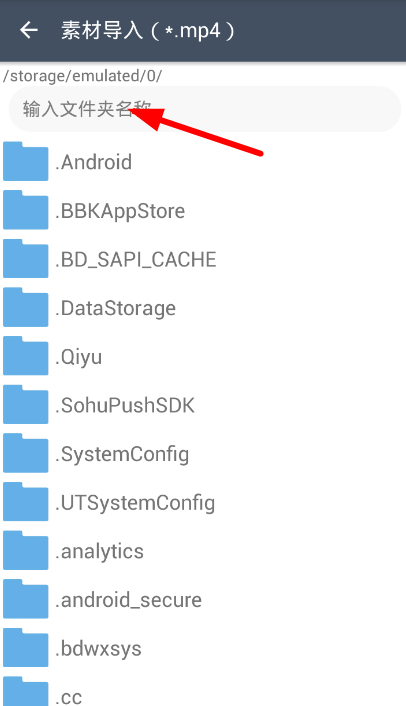The width and height of the screenshot is (406, 706).
Task: Click the folder name search field
Action: [x=205, y=109]
